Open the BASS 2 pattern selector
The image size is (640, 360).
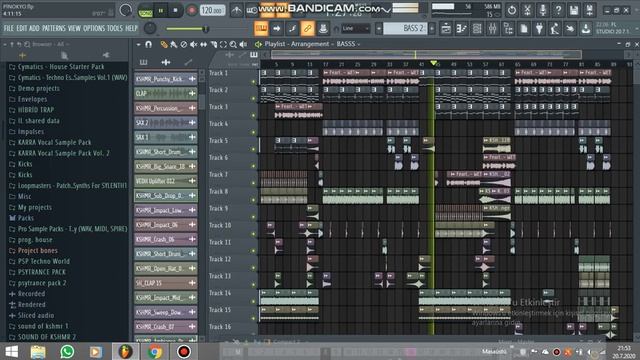click(405, 28)
